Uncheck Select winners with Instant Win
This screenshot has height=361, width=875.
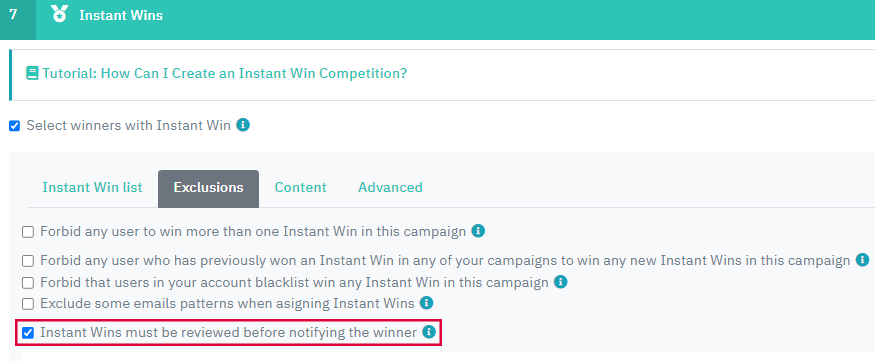tap(15, 126)
